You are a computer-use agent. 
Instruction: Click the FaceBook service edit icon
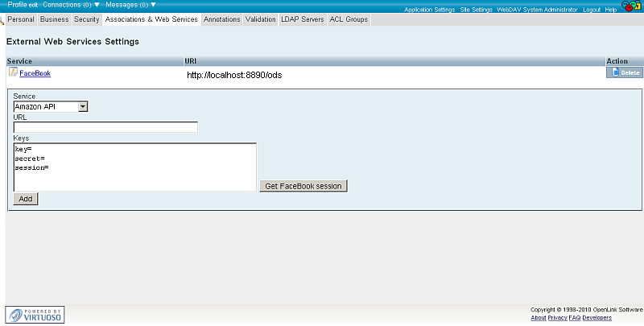pos(13,72)
